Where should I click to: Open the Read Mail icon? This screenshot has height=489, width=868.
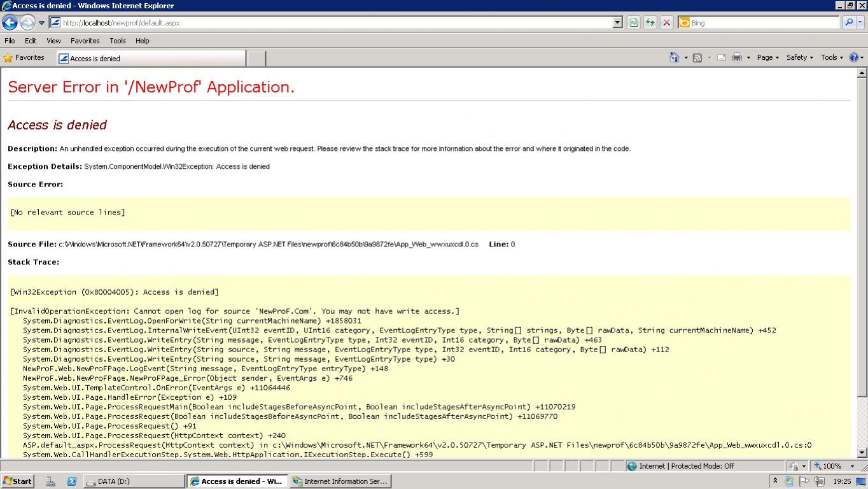click(x=721, y=57)
